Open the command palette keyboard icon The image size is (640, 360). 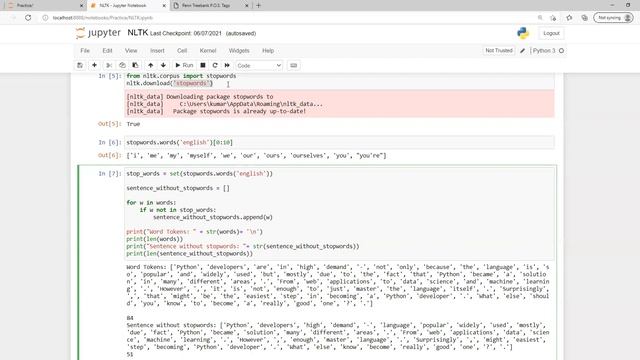tap(293, 65)
